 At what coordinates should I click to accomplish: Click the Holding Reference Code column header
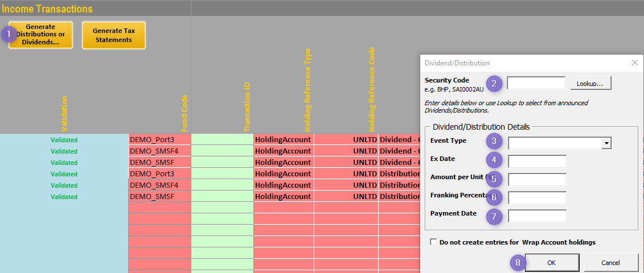click(x=372, y=88)
